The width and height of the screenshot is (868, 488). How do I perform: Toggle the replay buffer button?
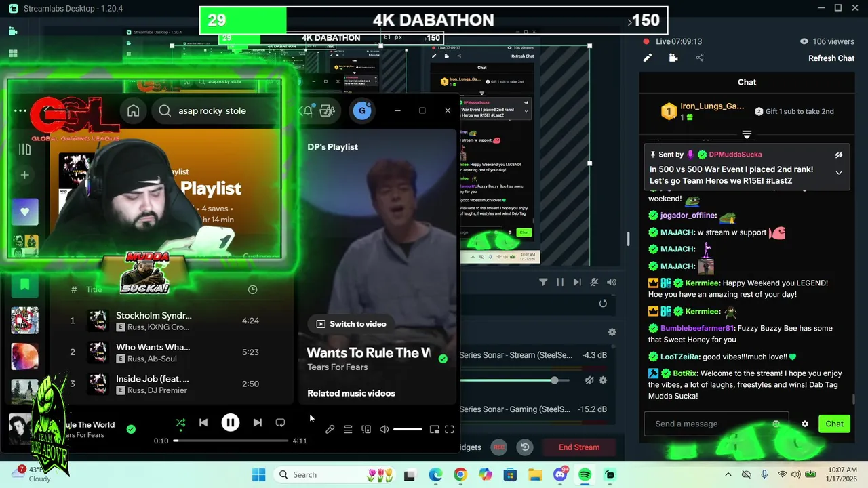click(x=525, y=447)
